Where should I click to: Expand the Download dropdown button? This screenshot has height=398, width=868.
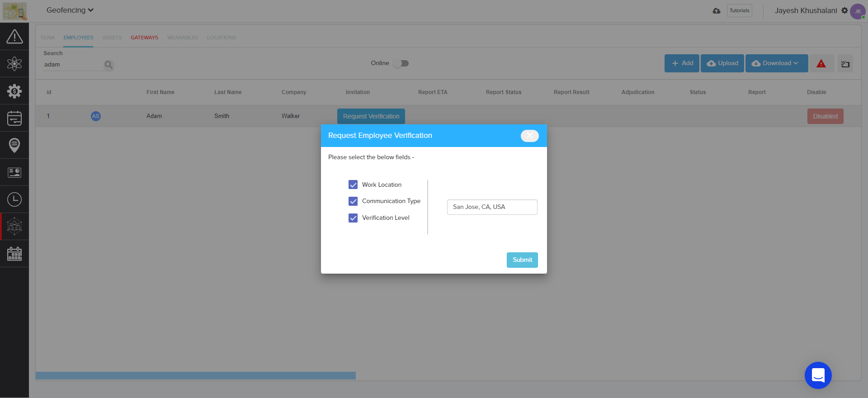click(x=777, y=63)
